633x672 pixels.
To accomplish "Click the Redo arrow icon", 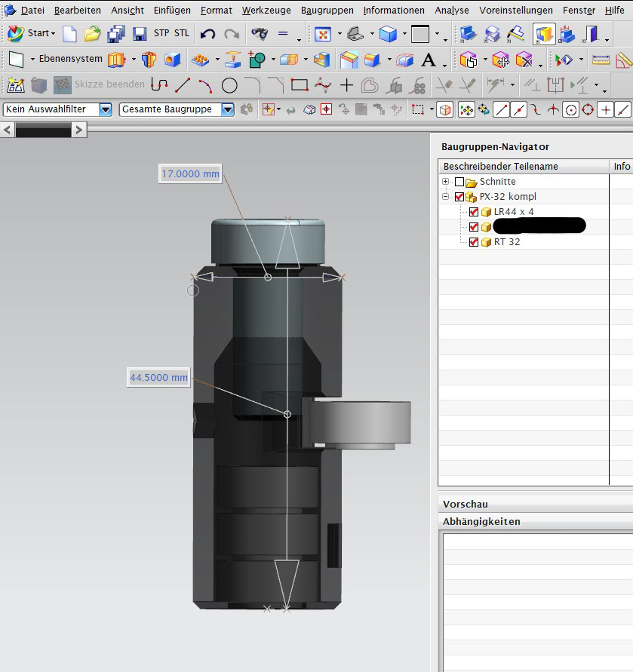I will 232,33.
